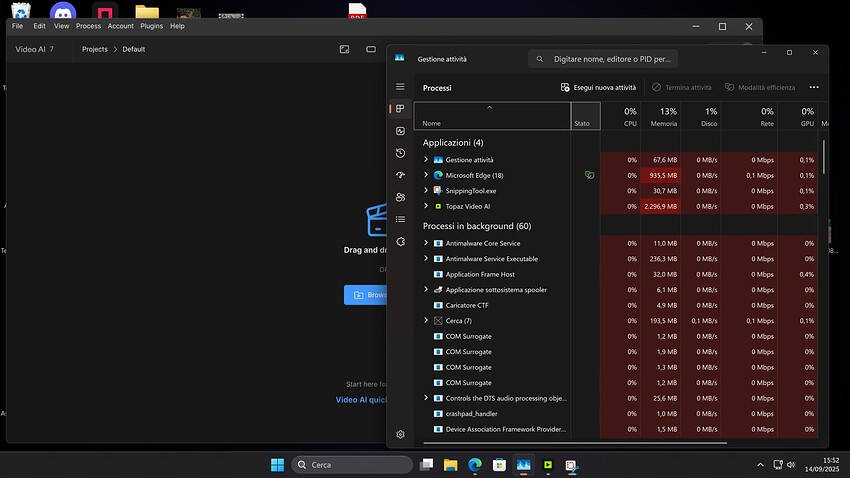850x478 pixels.
Task: Expand the Topaz Video AI process row
Action: click(x=426, y=206)
